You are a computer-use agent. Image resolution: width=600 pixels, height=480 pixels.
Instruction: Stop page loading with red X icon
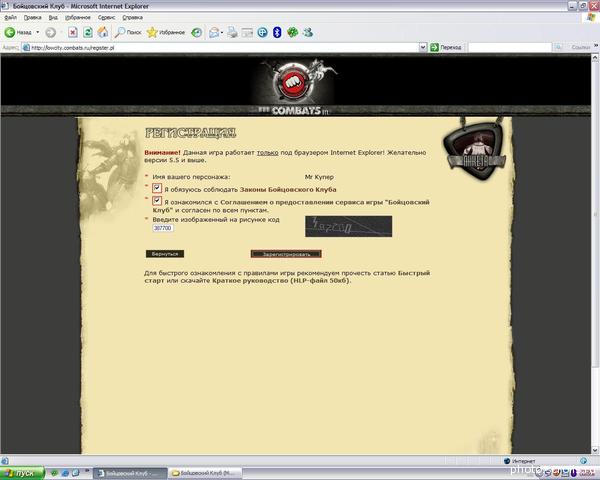click(72, 33)
